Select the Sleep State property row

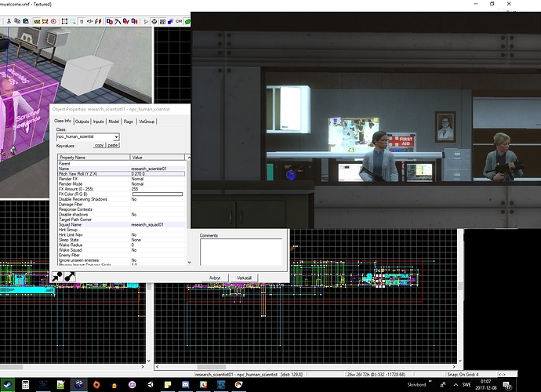point(122,240)
